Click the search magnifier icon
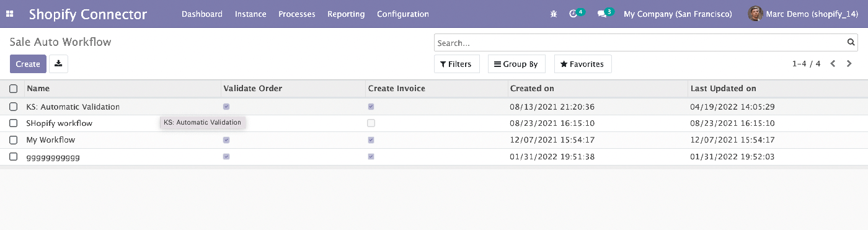This screenshot has width=868, height=230. click(x=851, y=43)
